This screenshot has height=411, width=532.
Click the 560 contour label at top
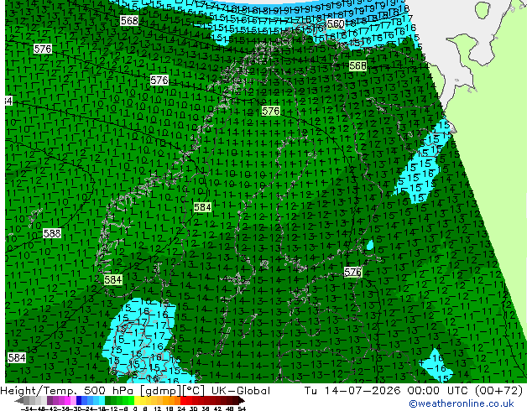pyautogui.click(x=336, y=23)
